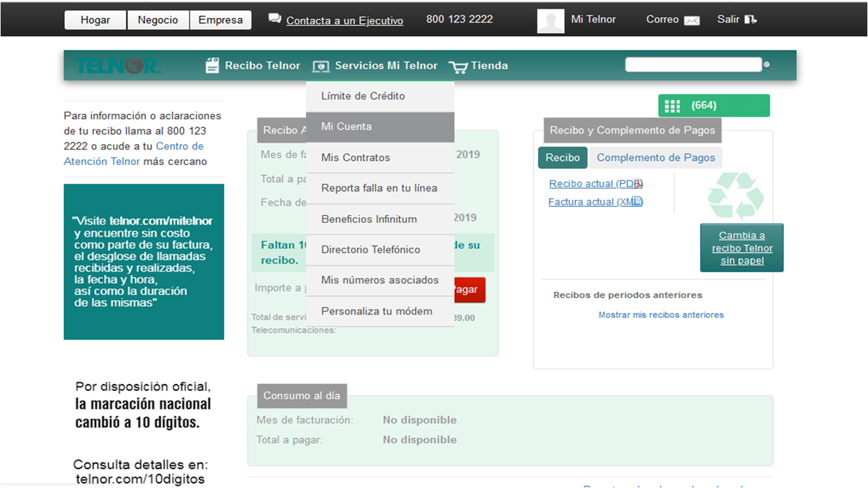Switch to the Recibo tab
868x488 pixels.
pyautogui.click(x=563, y=158)
